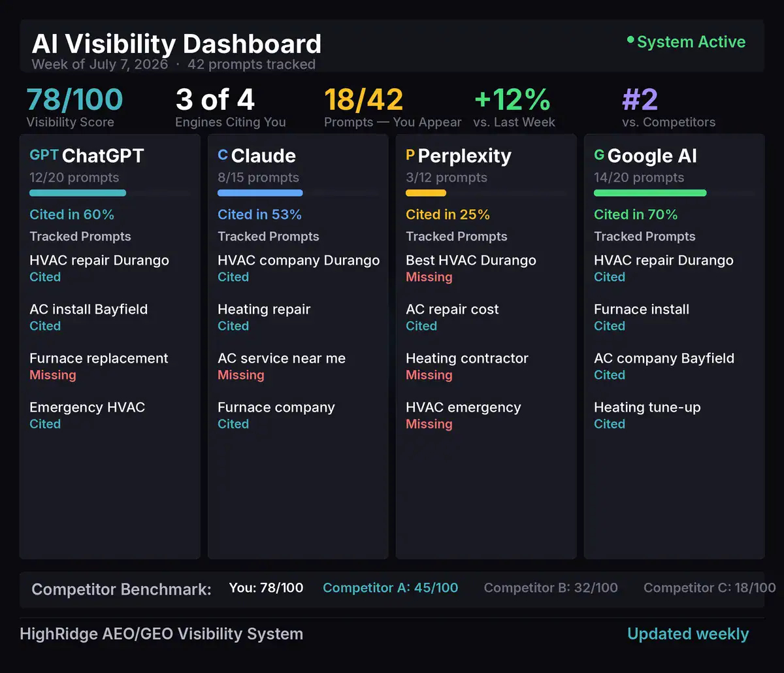
Task: Click Cited status under Emergency HVAC
Action: [x=45, y=424]
